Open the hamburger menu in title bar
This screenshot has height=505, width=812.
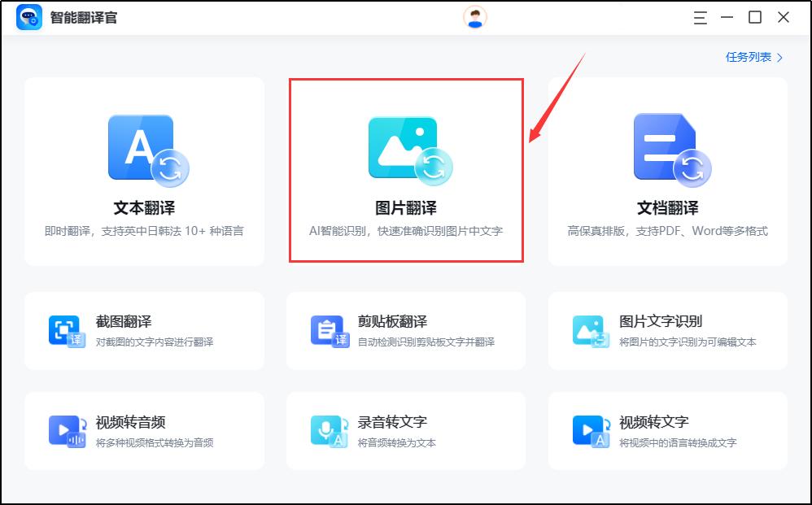click(699, 16)
